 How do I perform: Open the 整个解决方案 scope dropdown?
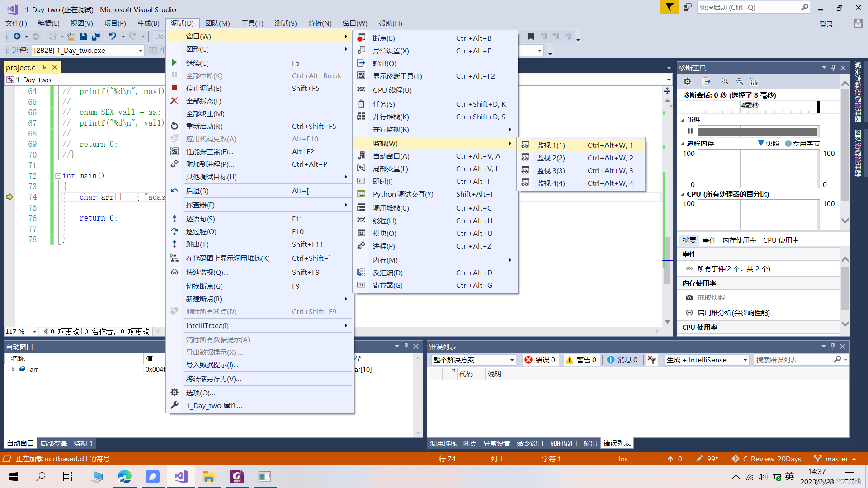(x=473, y=360)
